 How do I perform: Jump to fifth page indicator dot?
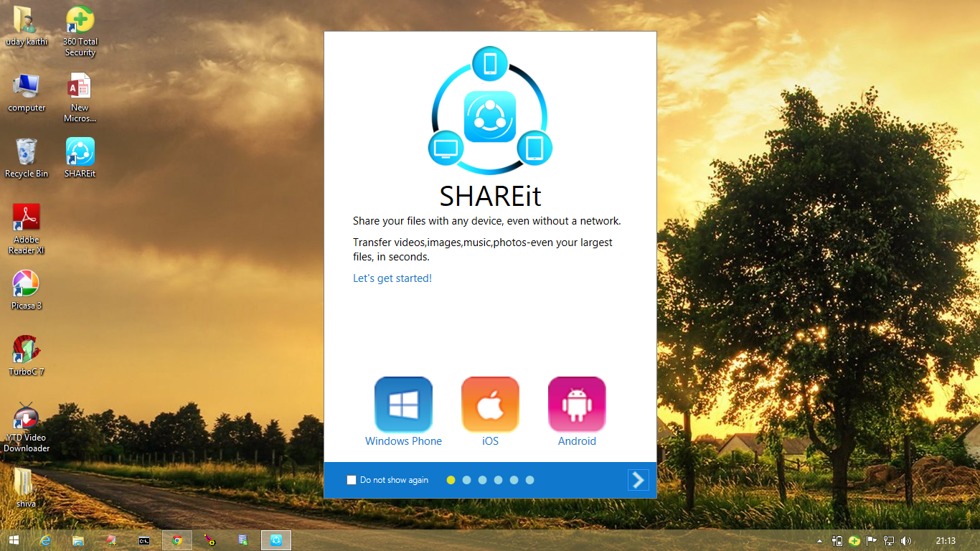pyautogui.click(x=514, y=480)
